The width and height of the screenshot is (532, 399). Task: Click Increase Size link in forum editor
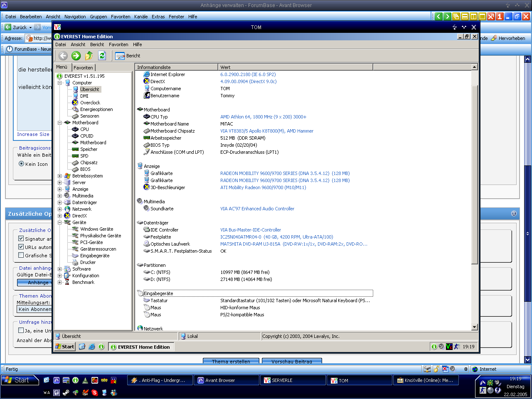(x=33, y=134)
